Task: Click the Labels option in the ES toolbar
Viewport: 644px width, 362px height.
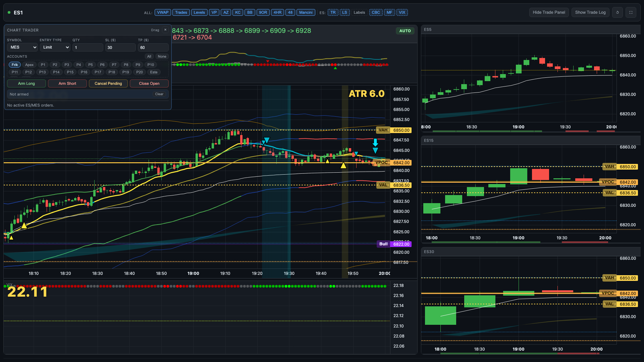Action: point(359,12)
